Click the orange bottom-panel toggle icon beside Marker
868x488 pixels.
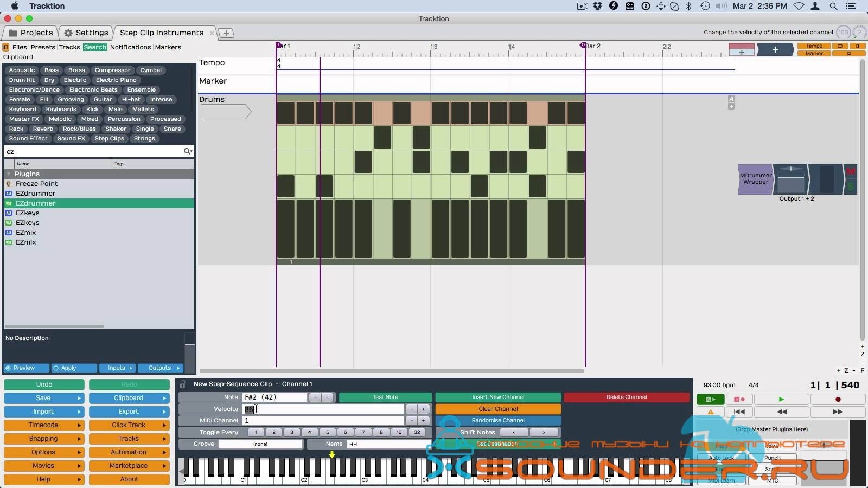(849, 53)
